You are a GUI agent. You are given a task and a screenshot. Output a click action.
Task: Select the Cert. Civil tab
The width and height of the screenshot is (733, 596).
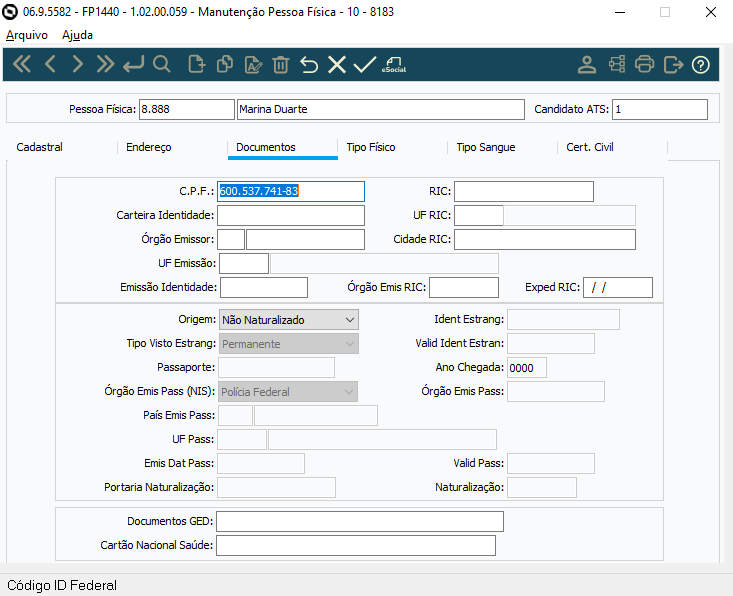pos(590,147)
